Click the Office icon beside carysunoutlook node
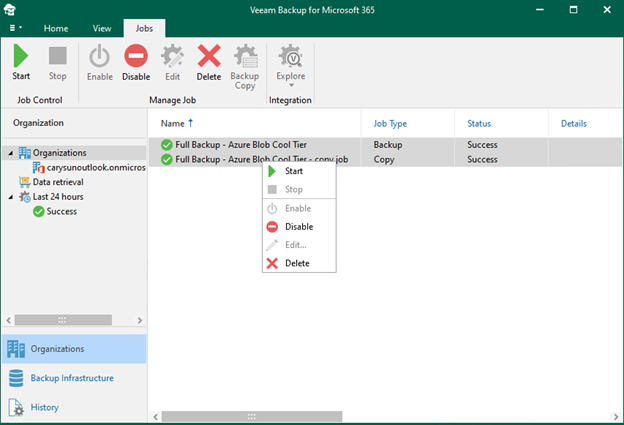624x425 pixels. [x=39, y=168]
